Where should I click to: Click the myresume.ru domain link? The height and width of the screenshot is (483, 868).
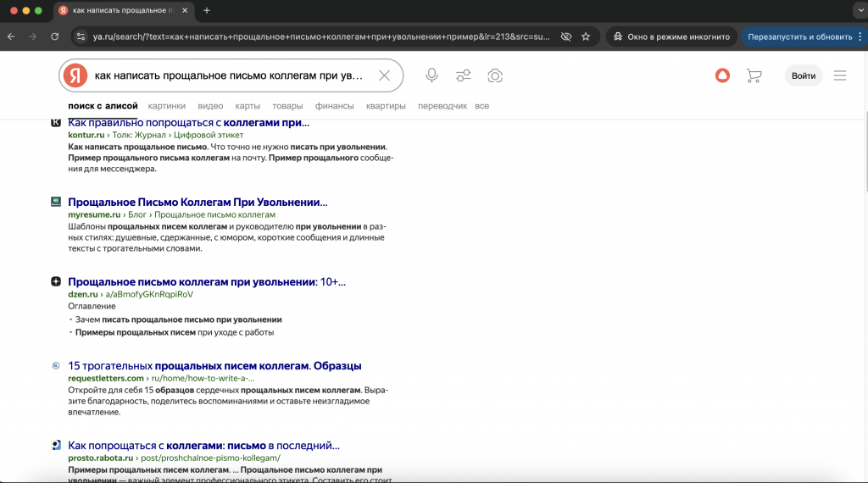point(94,214)
